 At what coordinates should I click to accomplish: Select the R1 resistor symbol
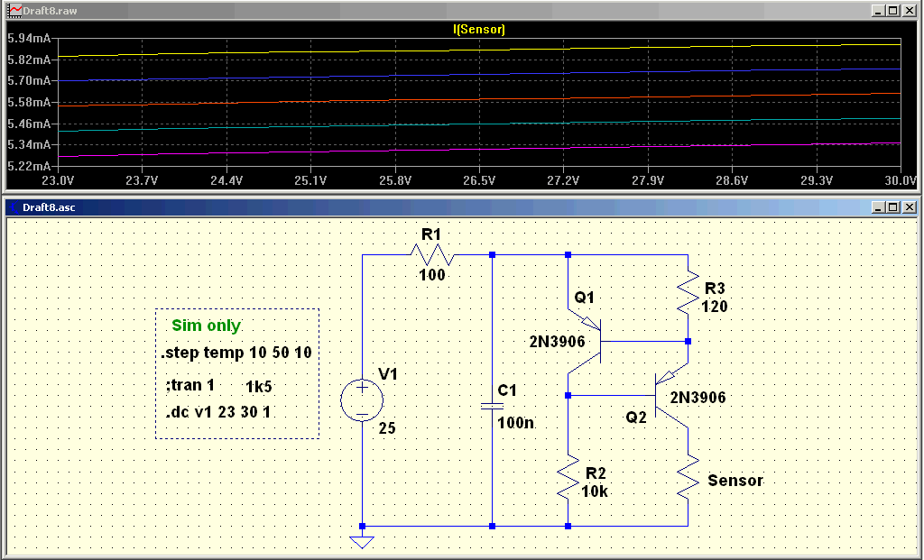(432, 255)
